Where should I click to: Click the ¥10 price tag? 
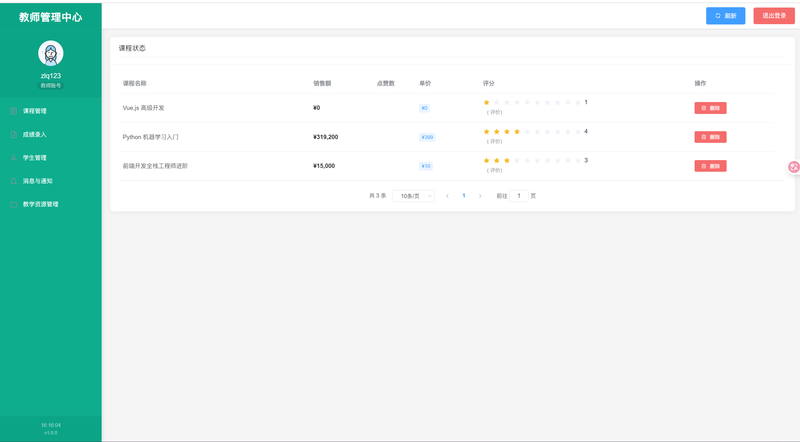(x=426, y=166)
